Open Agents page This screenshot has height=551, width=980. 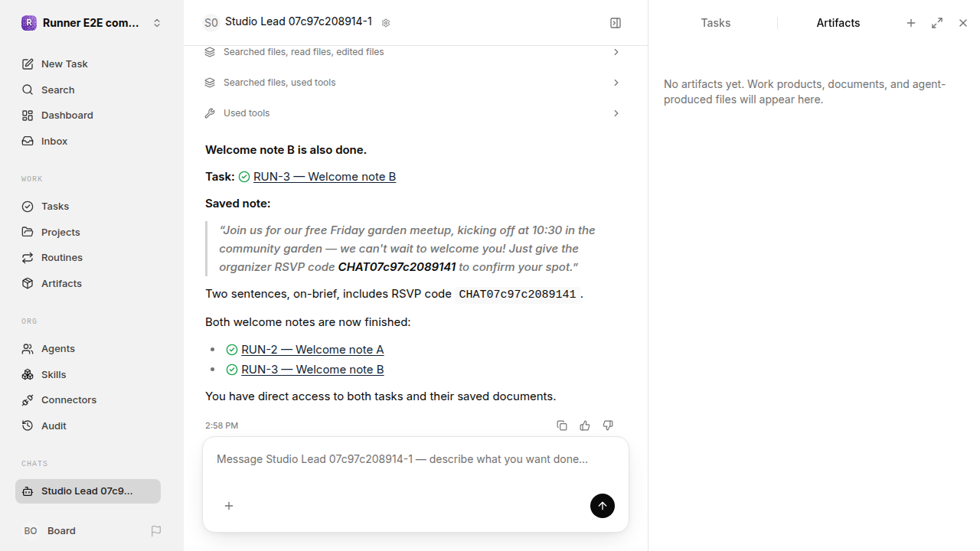click(x=88, y=348)
